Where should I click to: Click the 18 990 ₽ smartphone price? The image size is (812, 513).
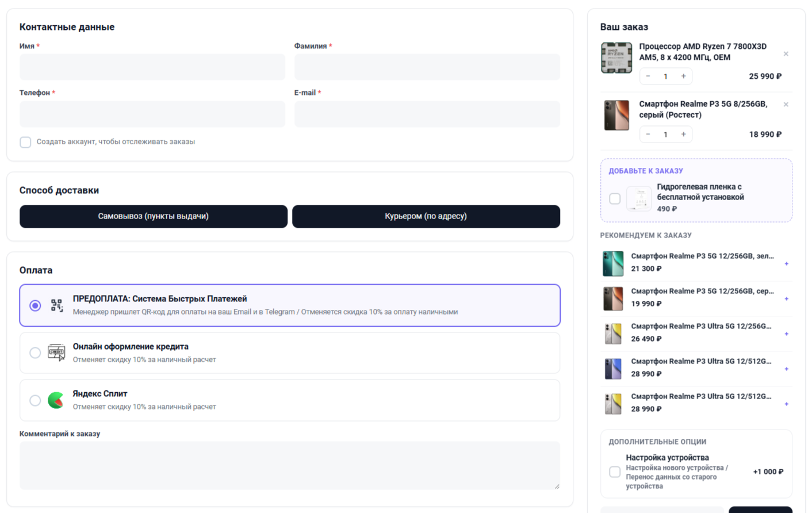pyautogui.click(x=765, y=135)
